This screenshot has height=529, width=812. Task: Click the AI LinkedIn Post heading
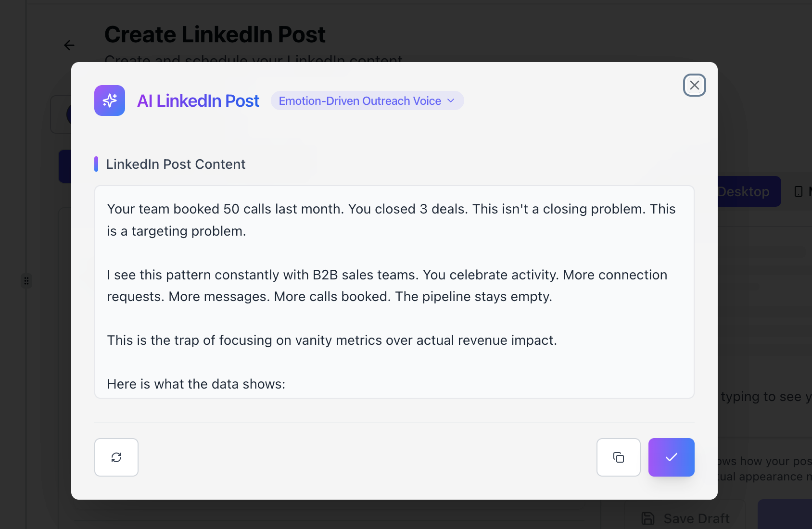click(x=198, y=101)
